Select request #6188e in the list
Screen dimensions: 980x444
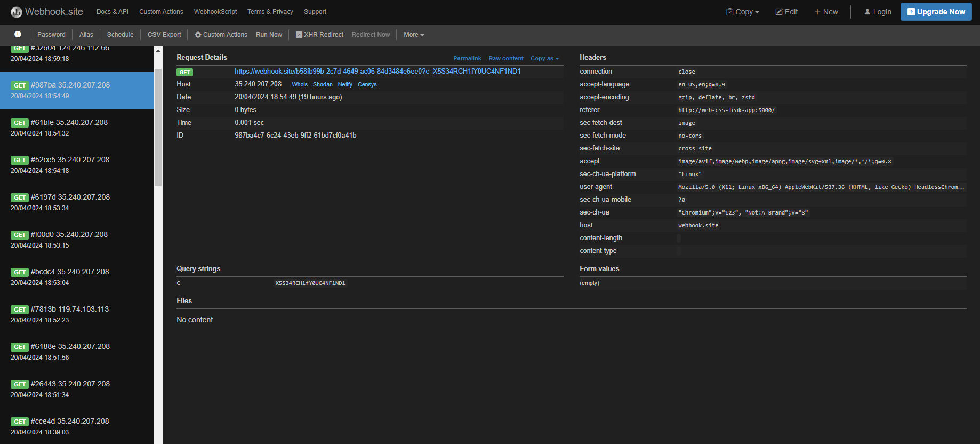pyautogui.click(x=77, y=352)
